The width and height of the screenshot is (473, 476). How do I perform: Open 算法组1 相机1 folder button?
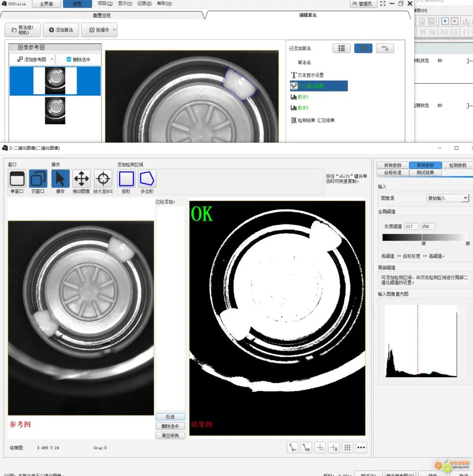(x=22, y=30)
